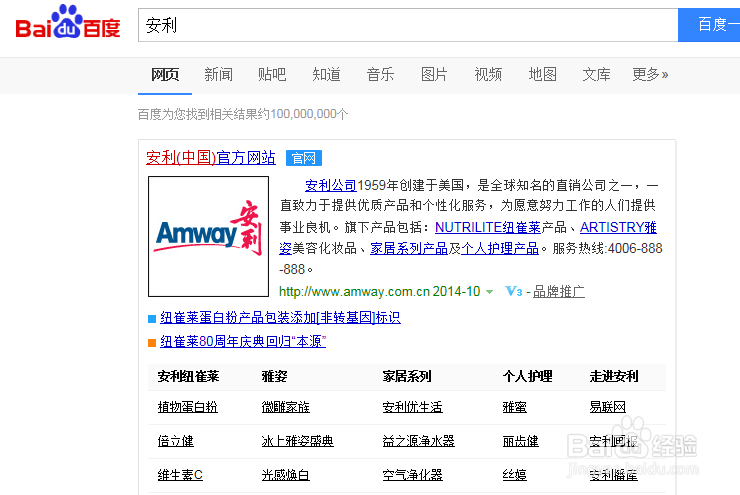The height and width of the screenshot is (495, 740).
Task: Open the 贴吧 tab
Action: 272,75
